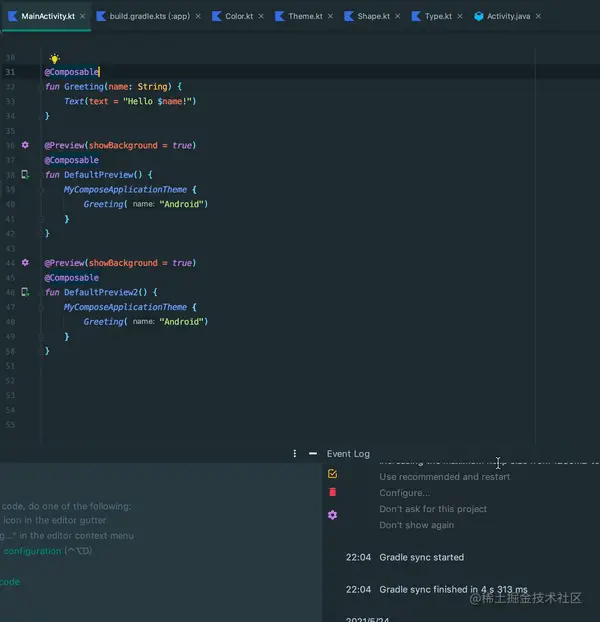Viewport: 600px width, 622px height.
Task: Click 'Use recommended and restart' link
Action: coord(445,477)
